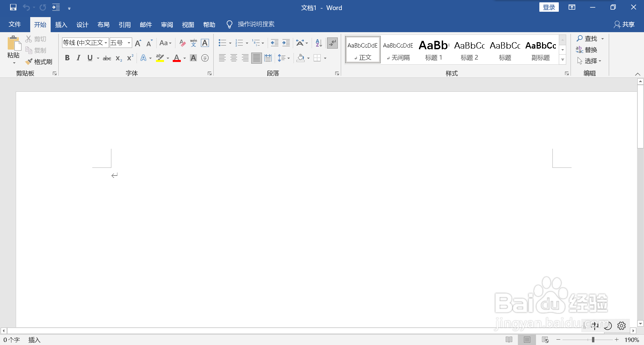This screenshot has width=644, height=345.
Task: Click the Copy icon
Action: click(29, 51)
